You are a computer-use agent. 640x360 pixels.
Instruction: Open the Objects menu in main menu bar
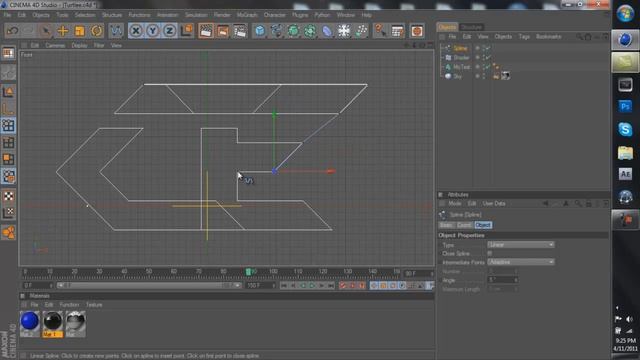tap(41, 15)
